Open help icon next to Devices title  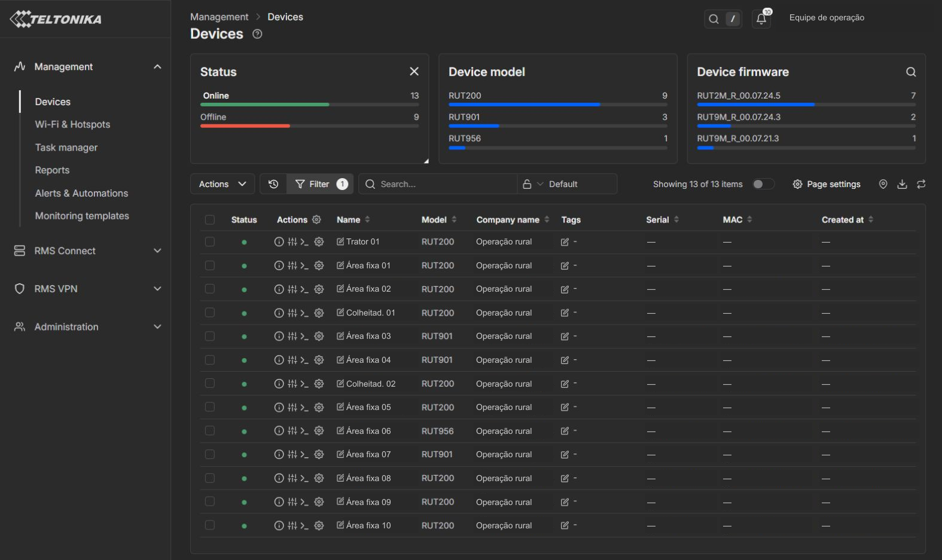pyautogui.click(x=257, y=34)
